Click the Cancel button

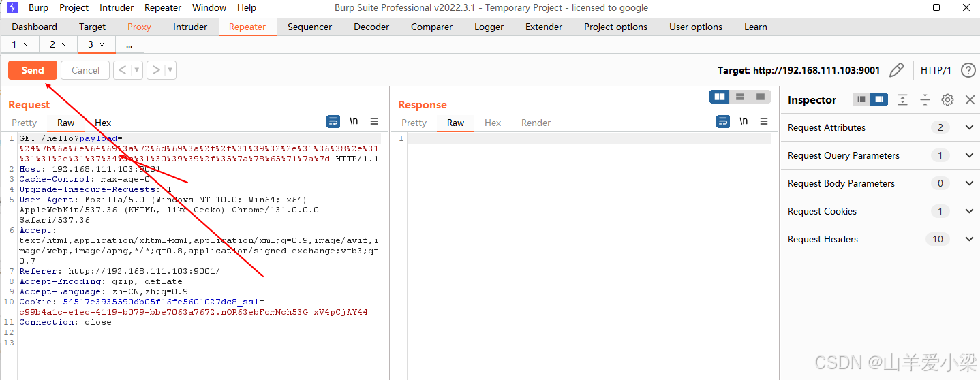pos(85,70)
